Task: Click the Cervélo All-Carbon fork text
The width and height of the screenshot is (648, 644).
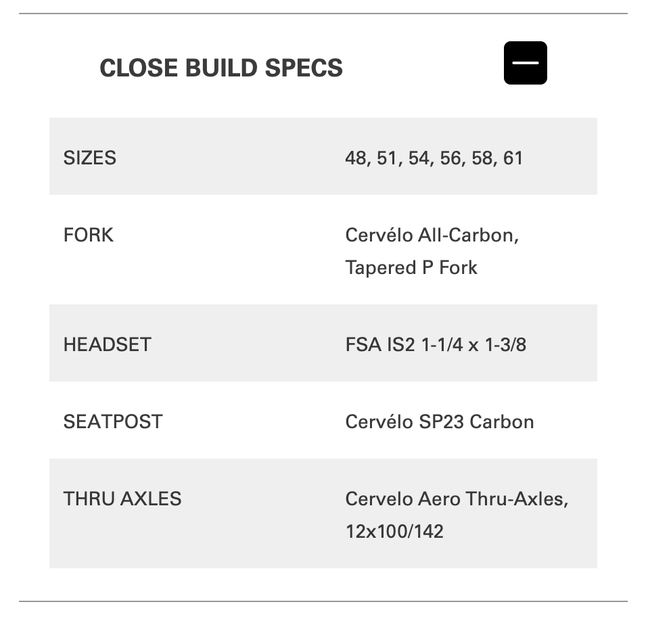Action: [432, 235]
